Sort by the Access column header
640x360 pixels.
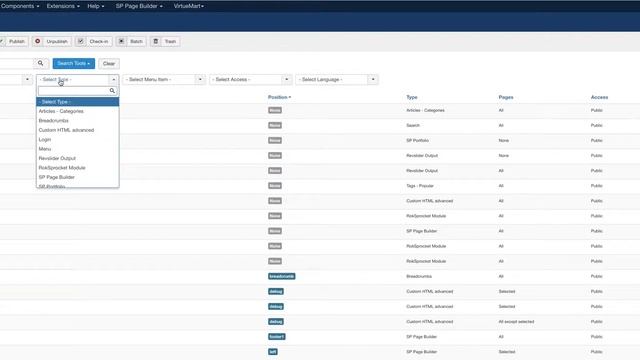pos(599,97)
